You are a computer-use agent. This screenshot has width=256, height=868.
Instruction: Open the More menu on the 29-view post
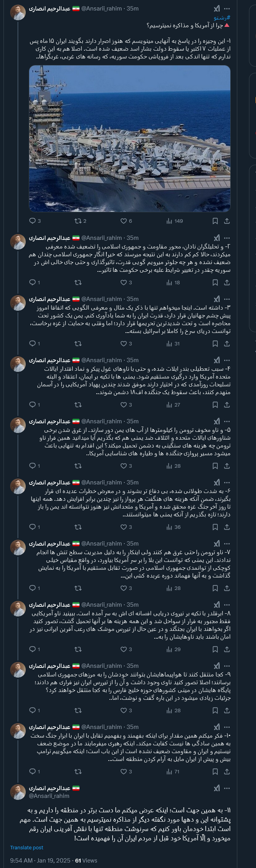227,605
